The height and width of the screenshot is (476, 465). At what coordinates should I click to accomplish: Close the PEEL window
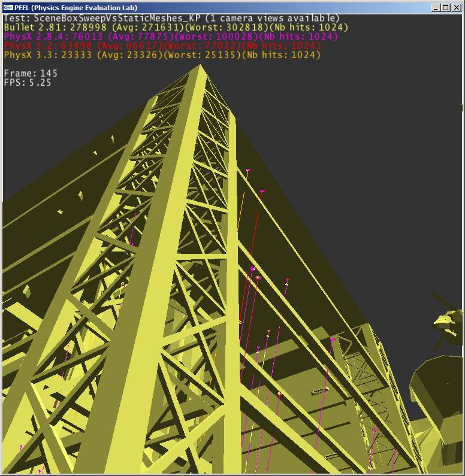457,8
